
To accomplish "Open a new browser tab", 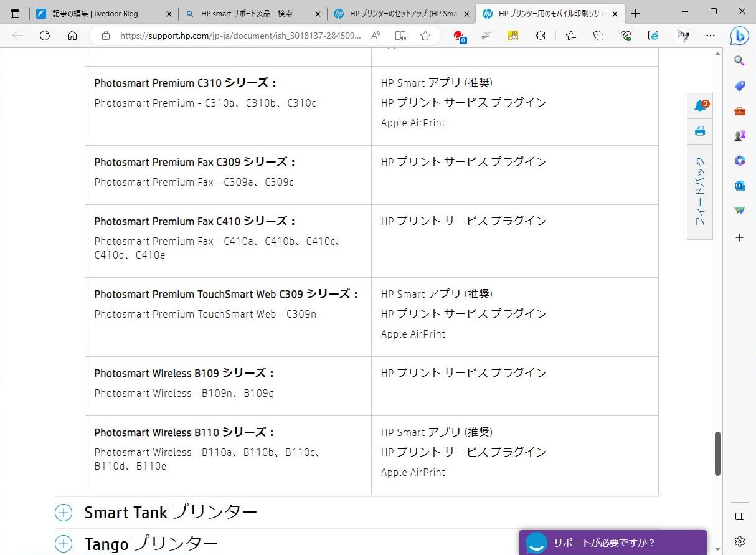I will tap(635, 13).
